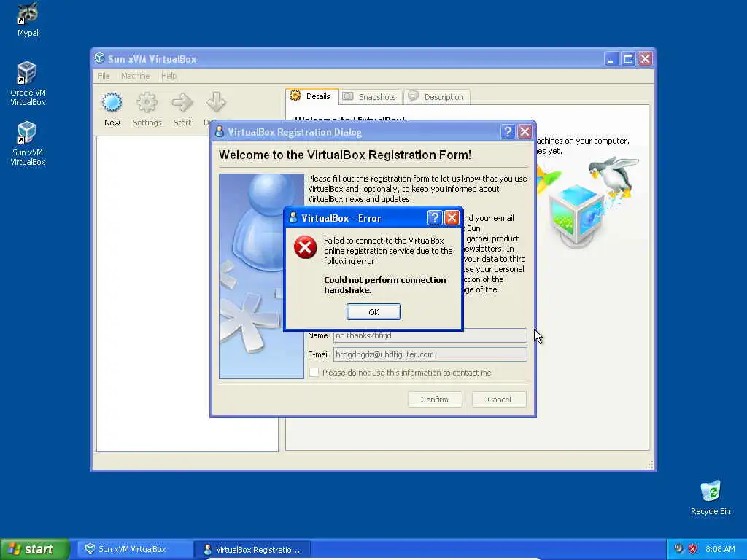The height and width of the screenshot is (560, 747).
Task: Close the Sun xVM VirtualBox main window
Action: 645,59
